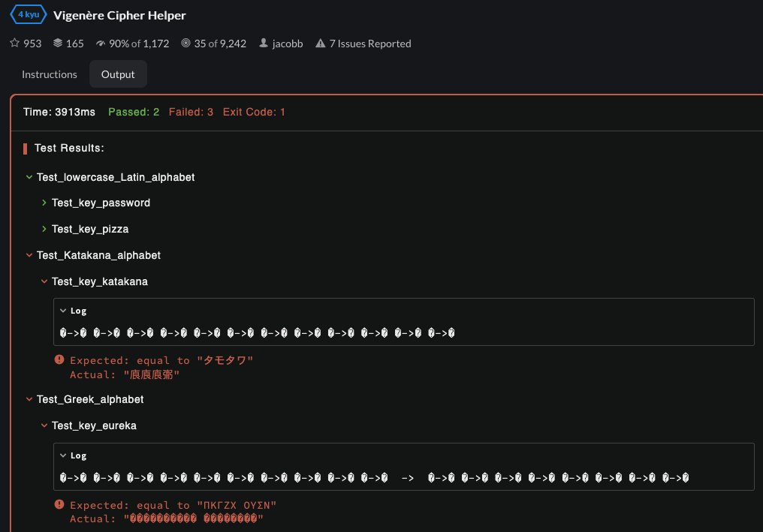Open the jacobb author profile link

287,44
